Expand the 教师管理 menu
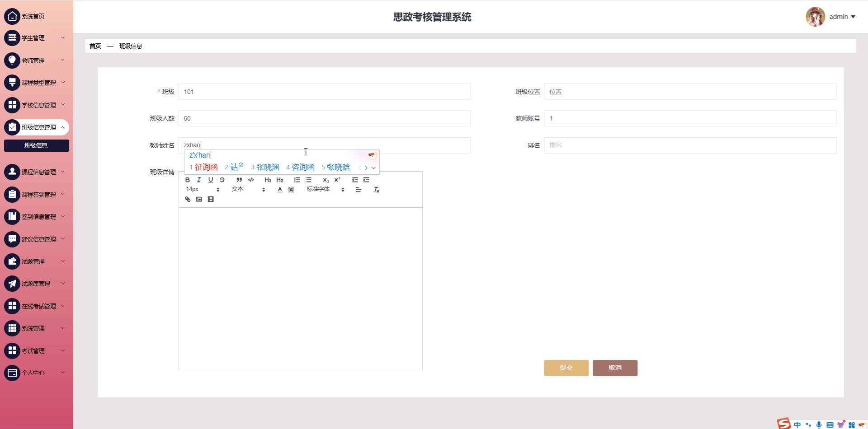The height and width of the screenshot is (429, 868). point(36,60)
